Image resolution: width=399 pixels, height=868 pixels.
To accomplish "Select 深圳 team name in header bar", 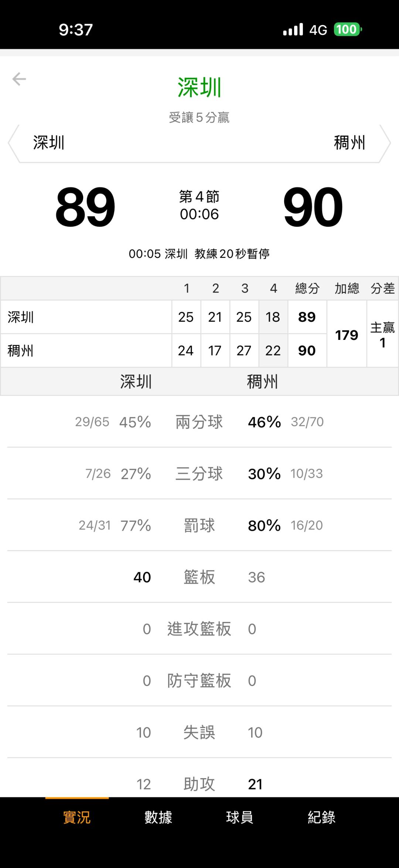I will pos(49,143).
